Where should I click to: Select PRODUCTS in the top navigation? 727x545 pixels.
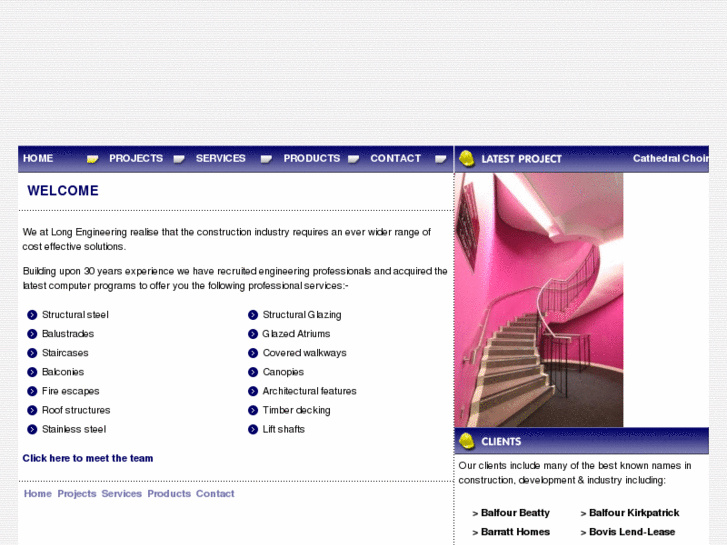(x=311, y=158)
